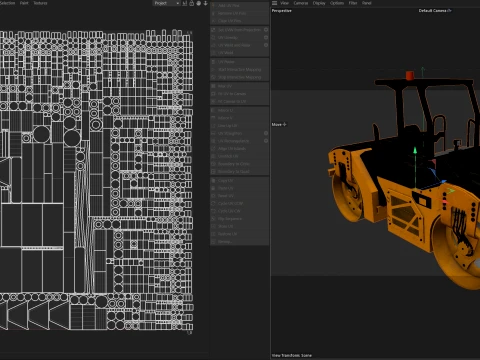Viewport: 480px width, 360px height.
Task: Apply Mirror V to the UVs
Action: pyautogui.click(x=239, y=118)
